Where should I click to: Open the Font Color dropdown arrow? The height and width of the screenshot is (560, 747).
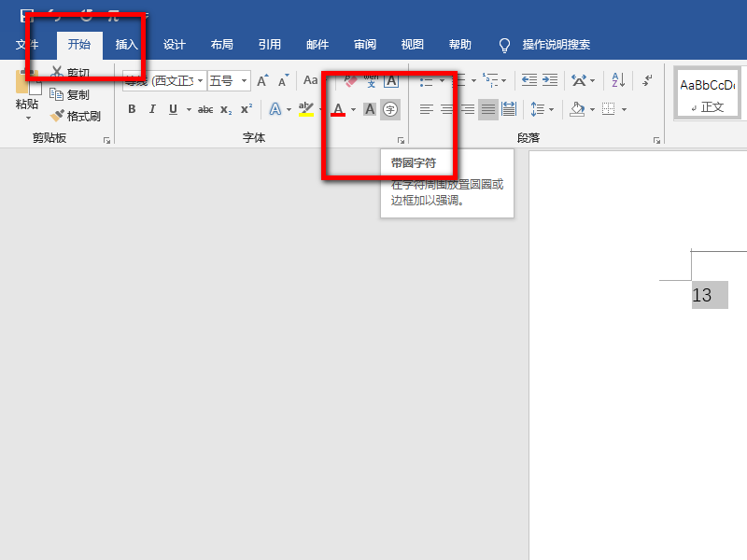click(x=353, y=109)
